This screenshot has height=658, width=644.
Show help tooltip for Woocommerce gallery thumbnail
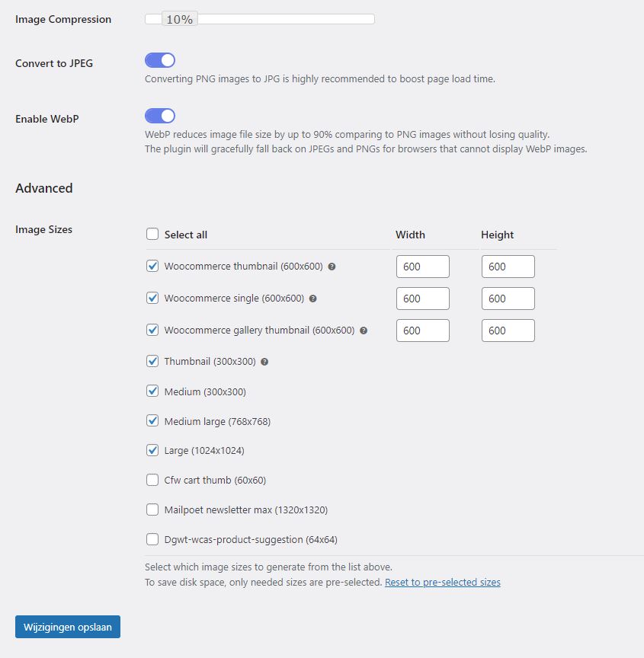364,331
